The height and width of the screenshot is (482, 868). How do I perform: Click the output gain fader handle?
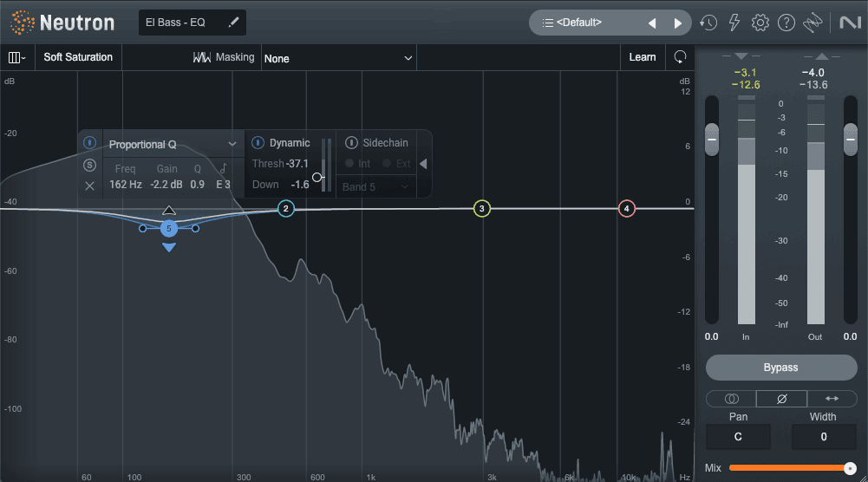pyautogui.click(x=851, y=140)
